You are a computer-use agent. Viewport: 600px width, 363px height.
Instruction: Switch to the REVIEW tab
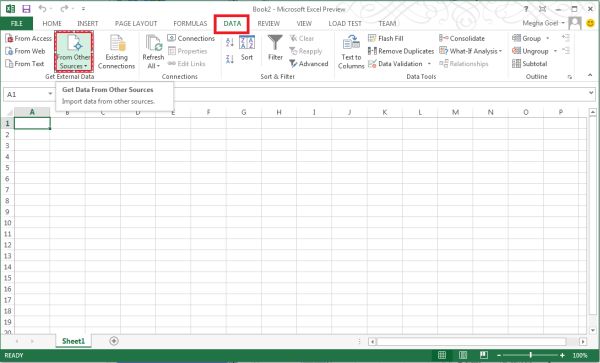click(269, 23)
